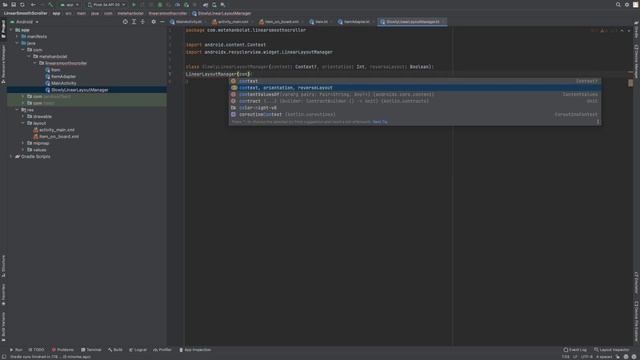Open the Android project view dropdown

24,22
